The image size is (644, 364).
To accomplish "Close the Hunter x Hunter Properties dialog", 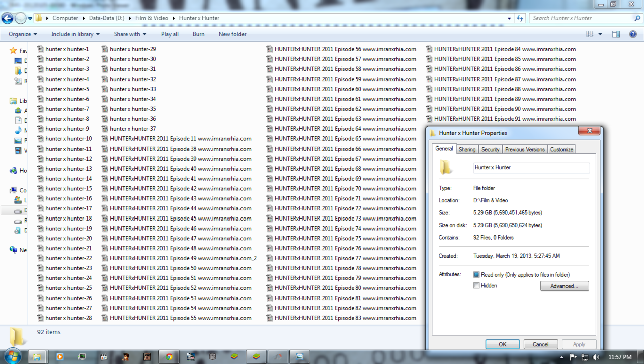I will [x=588, y=131].
